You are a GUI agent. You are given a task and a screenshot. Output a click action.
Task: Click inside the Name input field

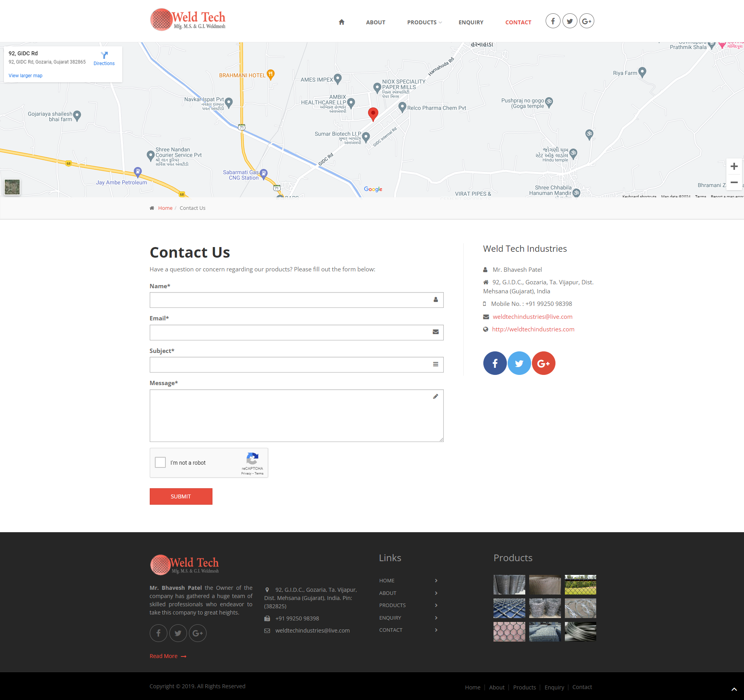pos(296,300)
